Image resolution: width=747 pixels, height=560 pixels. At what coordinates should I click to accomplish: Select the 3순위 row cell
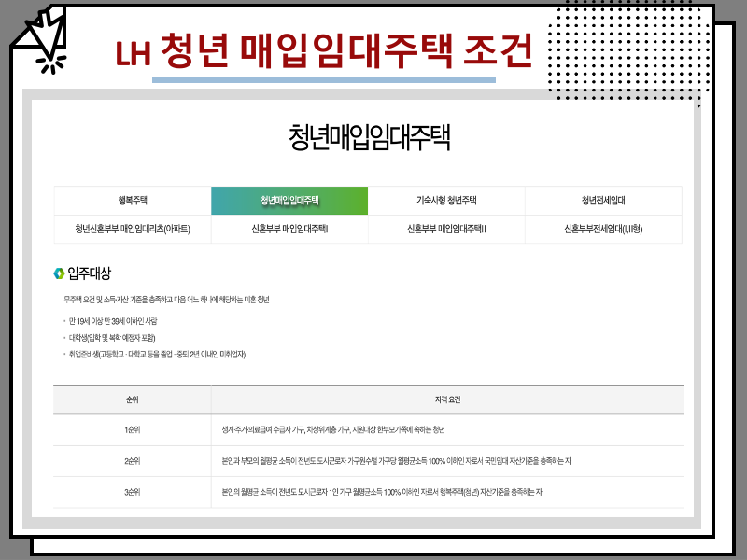coord(132,492)
